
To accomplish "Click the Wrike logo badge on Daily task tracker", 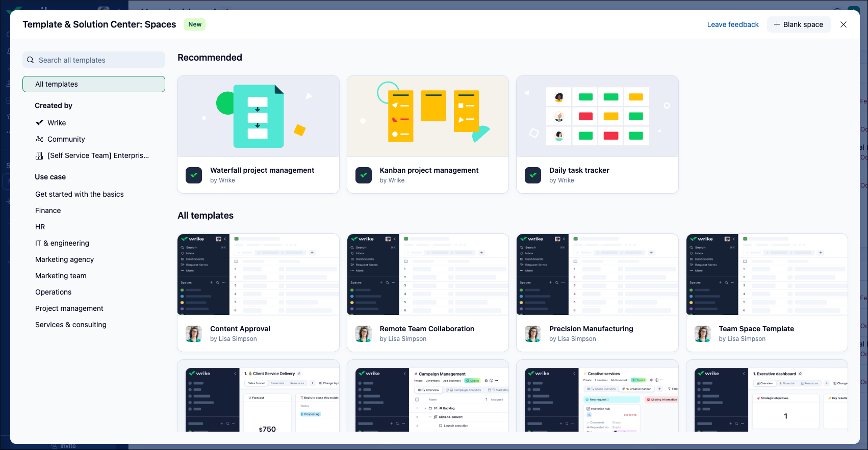I will click(533, 175).
